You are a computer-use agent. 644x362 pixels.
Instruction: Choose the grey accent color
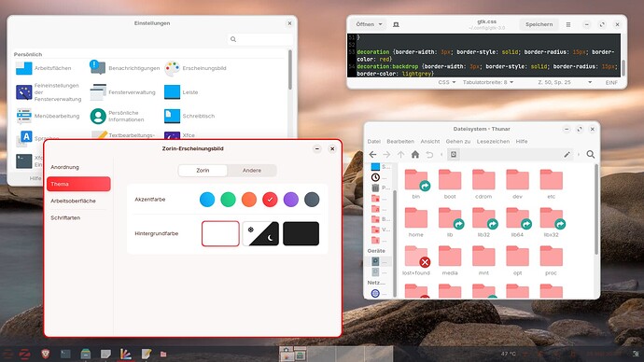[312, 200]
